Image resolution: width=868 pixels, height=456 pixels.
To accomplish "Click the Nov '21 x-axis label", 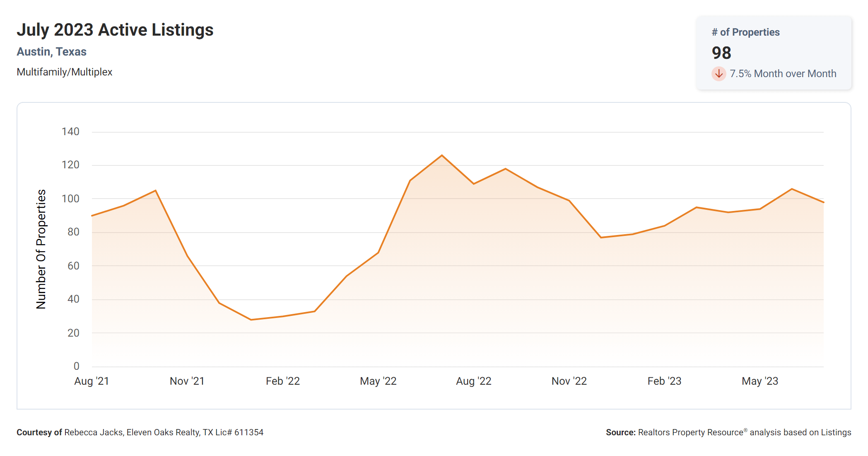I will [187, 381].
